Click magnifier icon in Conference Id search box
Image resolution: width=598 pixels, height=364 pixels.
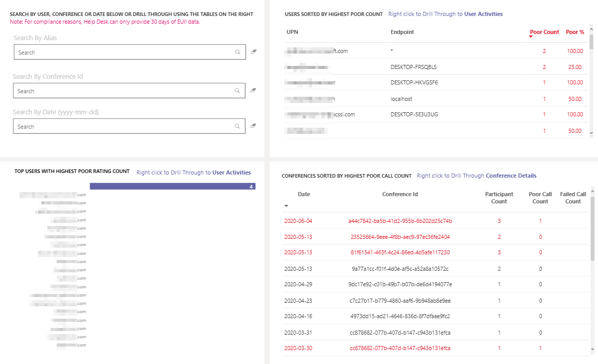pos(237,91)
